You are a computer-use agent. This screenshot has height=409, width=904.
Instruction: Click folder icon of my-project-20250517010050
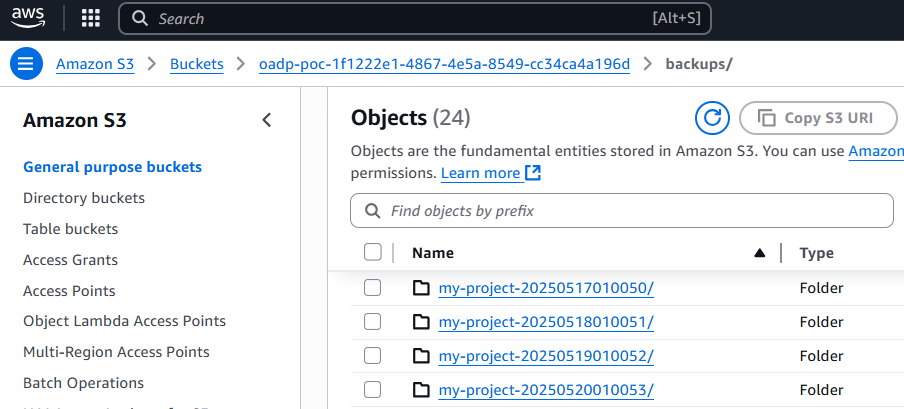[x=421, y=288]
